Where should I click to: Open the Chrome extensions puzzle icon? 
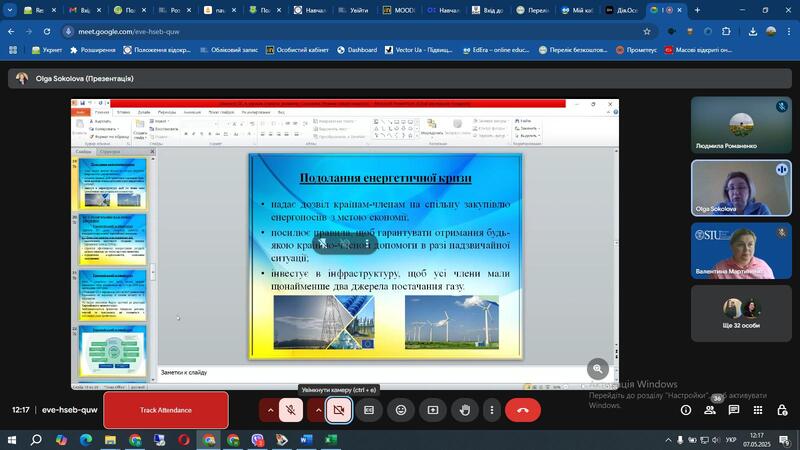click(x=726, y=32)
